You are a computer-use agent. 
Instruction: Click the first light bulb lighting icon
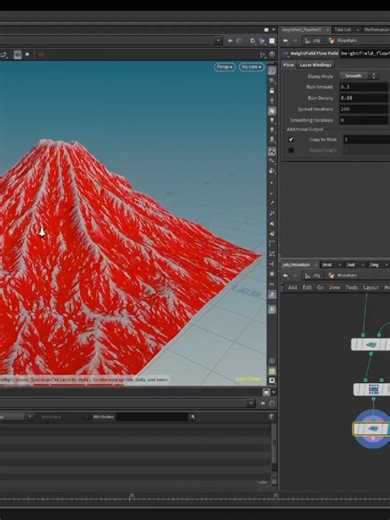(272, 120)
